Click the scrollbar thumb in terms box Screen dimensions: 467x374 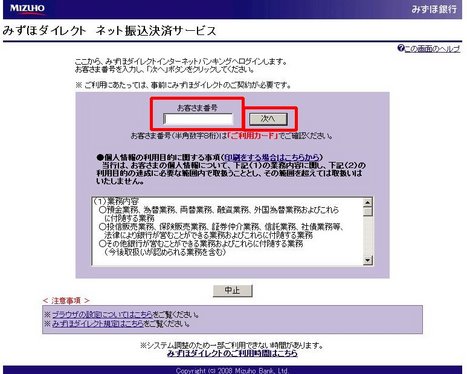pyautogui.click(x=368, y=212)
